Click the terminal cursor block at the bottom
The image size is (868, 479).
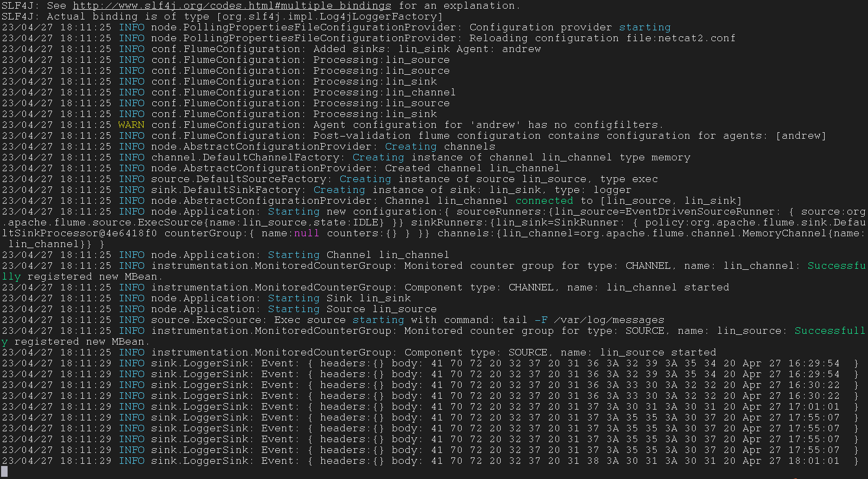tap(4, 472)
